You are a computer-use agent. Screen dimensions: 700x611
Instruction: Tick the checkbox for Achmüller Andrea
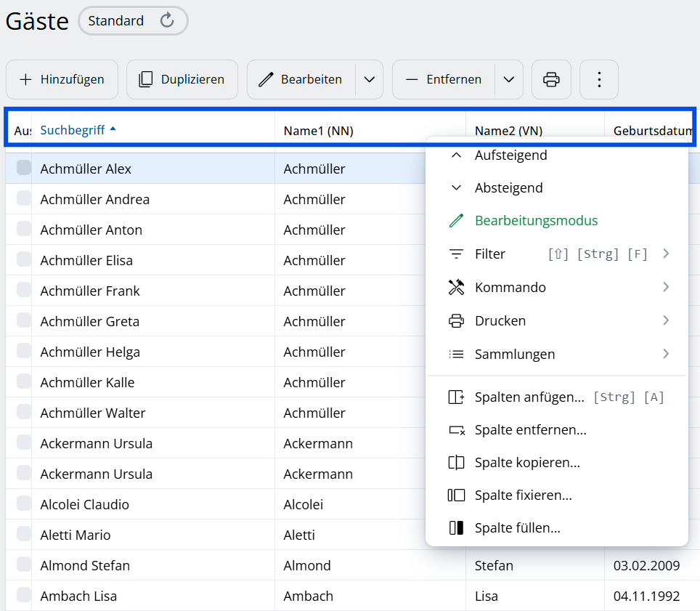pyautogui.click(x=24, y=198)
